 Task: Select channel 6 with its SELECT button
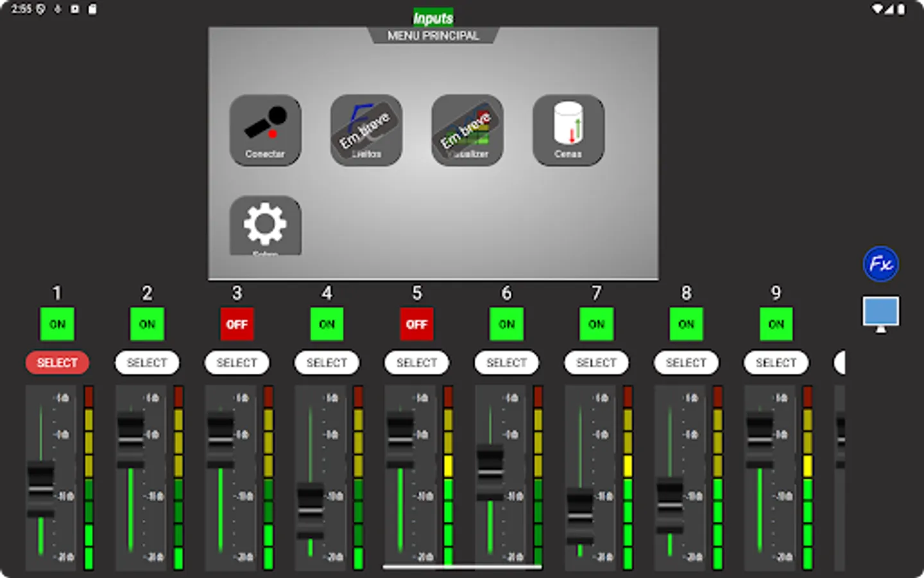tap(506, 363)
